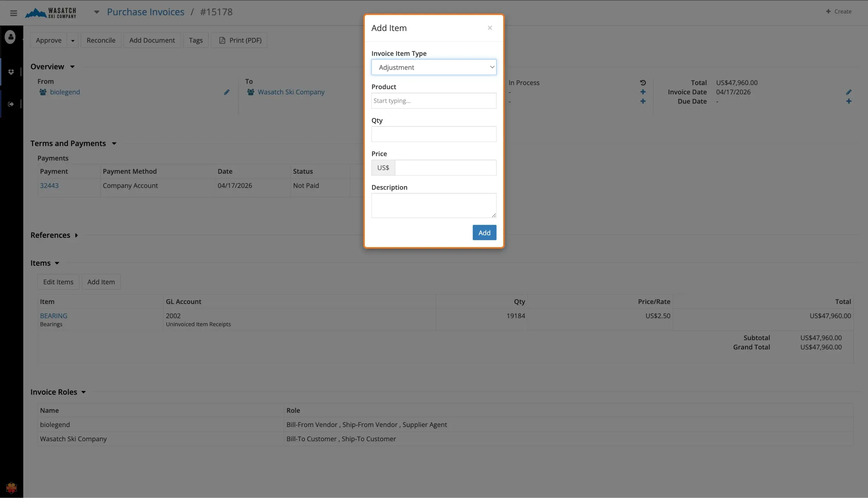The height and width of the screenshot is (498, 868).
Task: Open the Invoice Item Type dropdown
Action: click(434, 67)
